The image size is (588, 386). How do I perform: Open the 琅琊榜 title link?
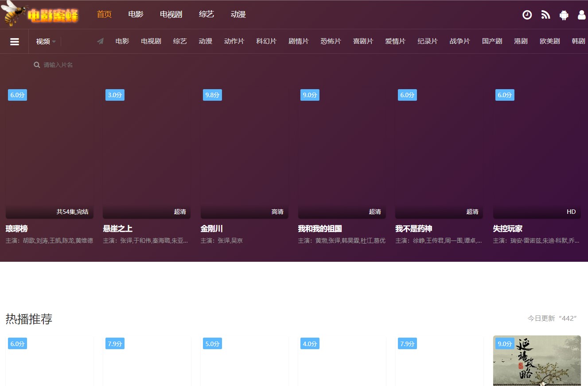[17, 229]
